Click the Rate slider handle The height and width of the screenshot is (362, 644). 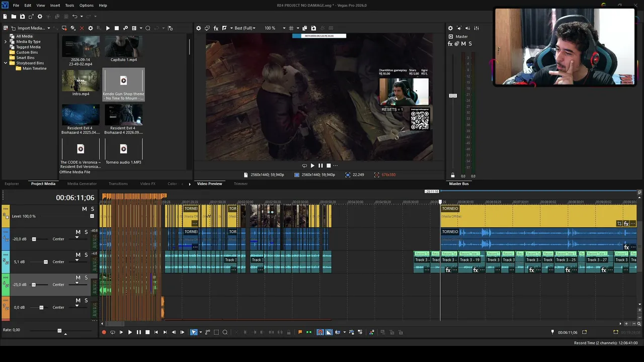(59, 330)
